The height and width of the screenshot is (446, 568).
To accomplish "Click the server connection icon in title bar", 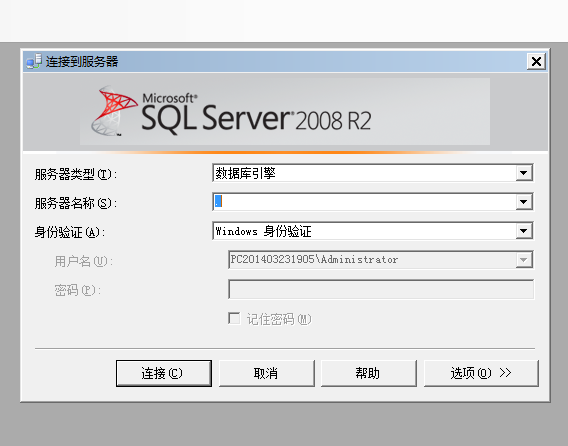I will (x=34, y=62).
